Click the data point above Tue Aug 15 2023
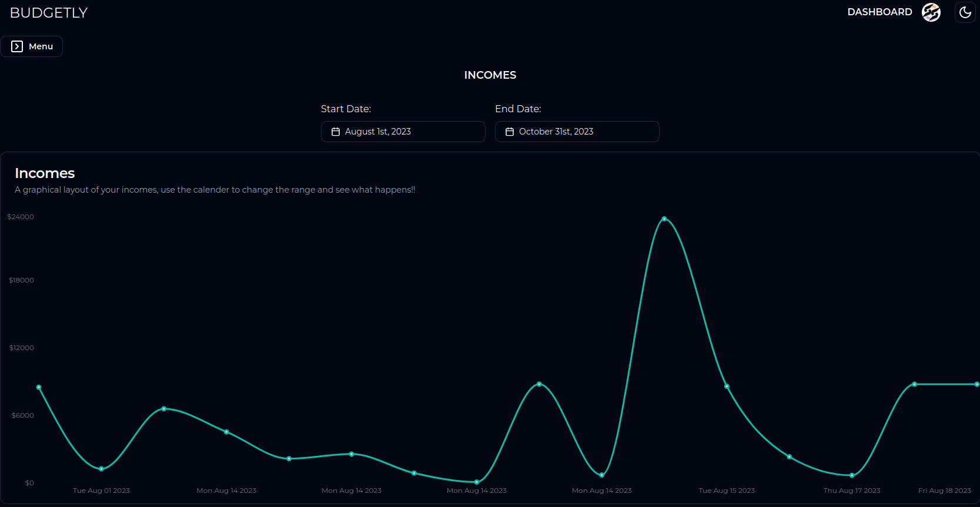The width and height of the screenshot is (980, 507). tap(727, 386)
